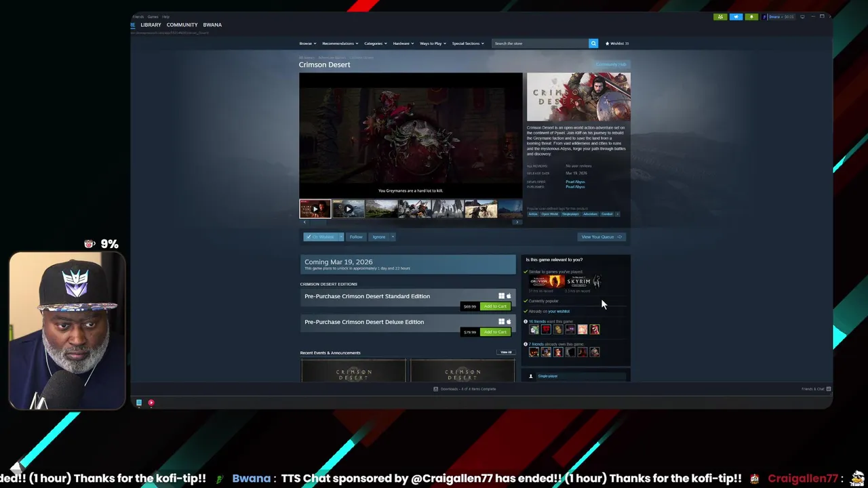The width and height of the screenshot is (868, 488).
Task: Click View Your Queue button
Action: point(601,237)
